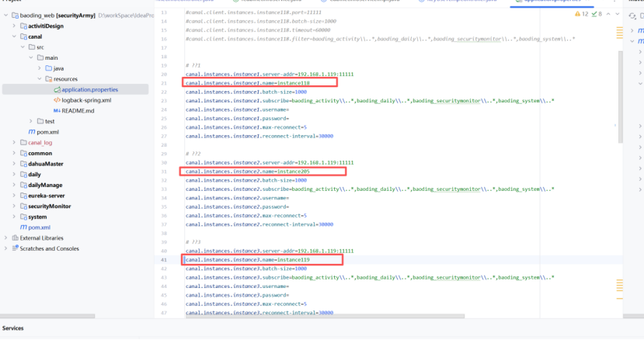Screen dimensions: 644x340
Task: Click the Maven icon of canal's pom.xml
Action: 32,132
